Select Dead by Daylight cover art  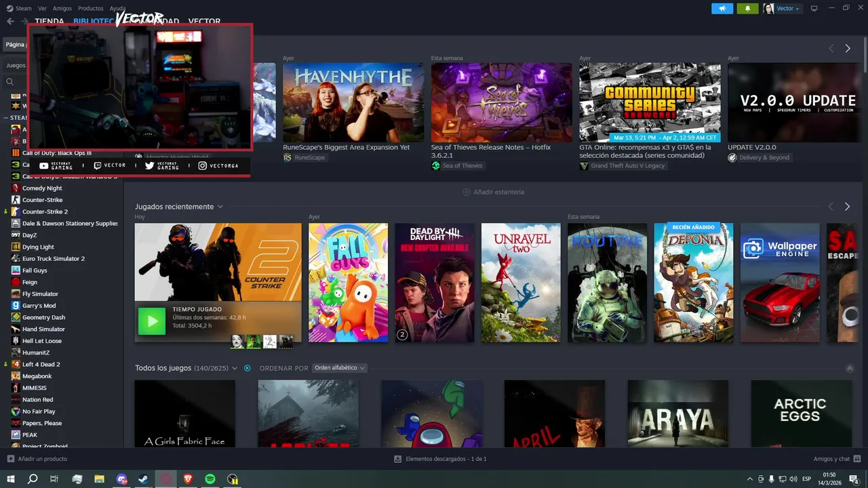[435, 283]
